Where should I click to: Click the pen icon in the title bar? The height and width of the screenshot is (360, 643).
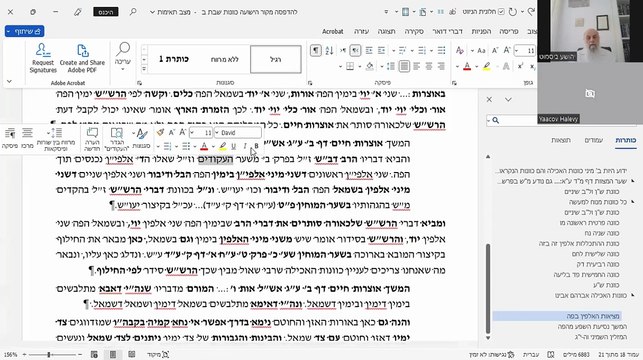[78, 12]
